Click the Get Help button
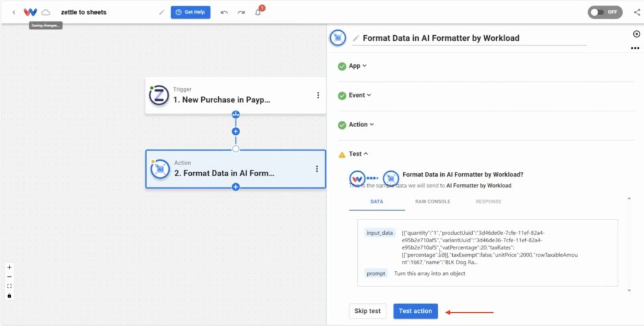 191,13
